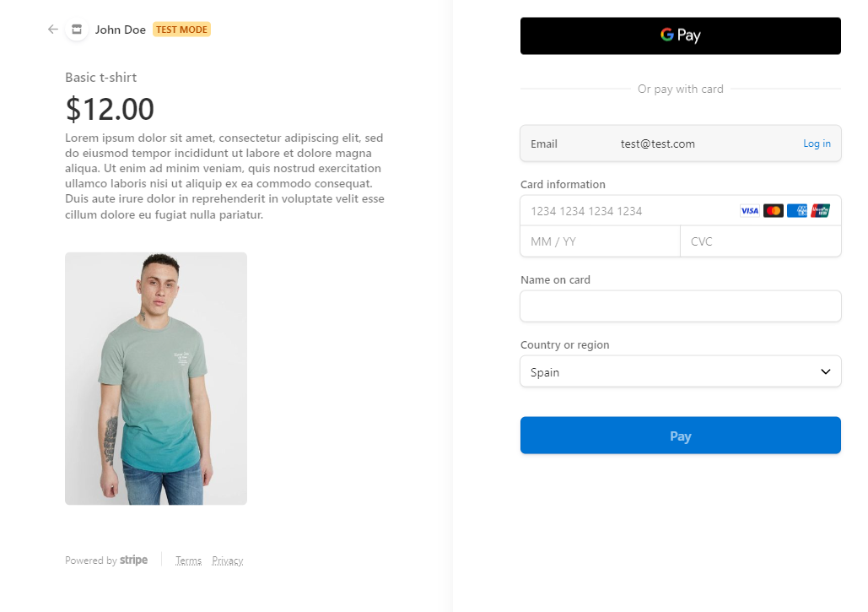Click the Visa card icon
This screenshot has width=868, height=612.
[x=749, y=211]
